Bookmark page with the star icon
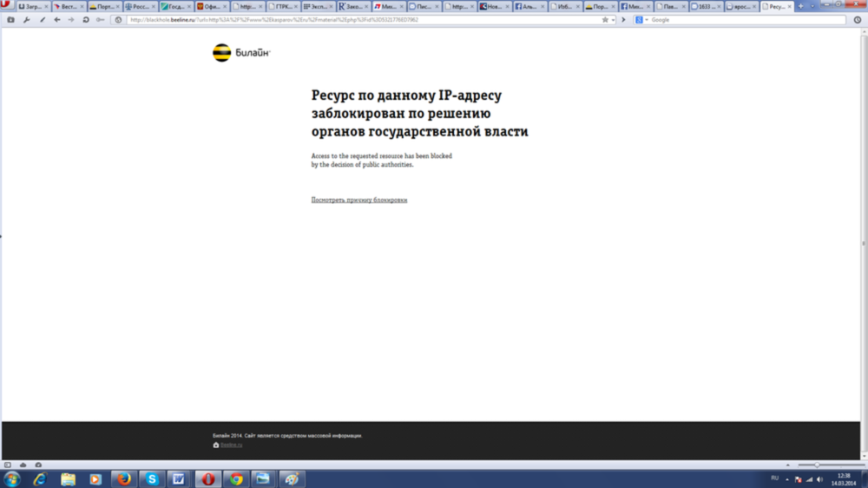The image size is (868, 488). point(605,20)
